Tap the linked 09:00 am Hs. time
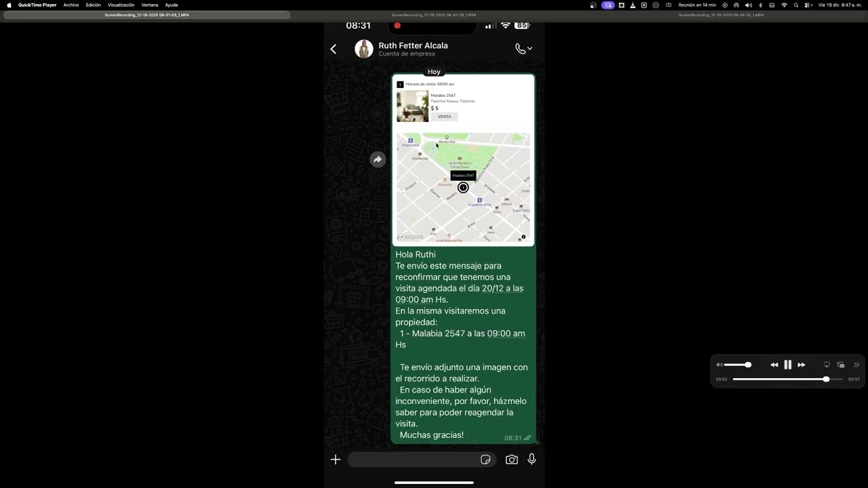Screen dimensions: 868x488 tap(422, 300)
